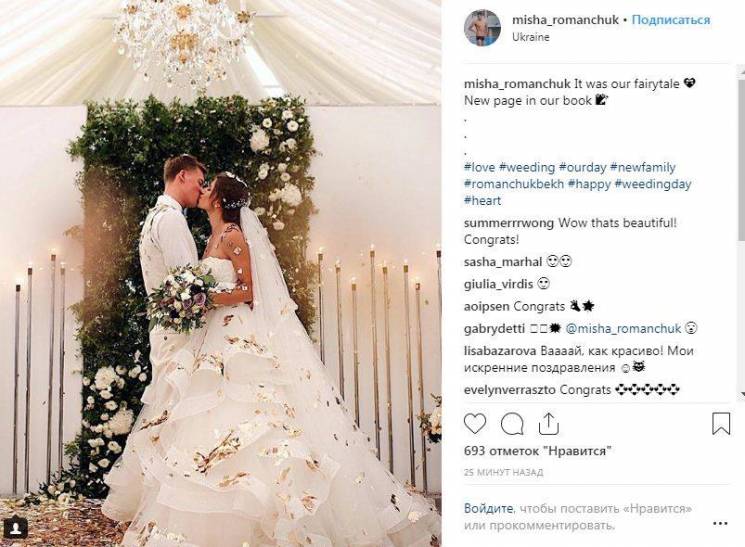Image resolution: width=745 pixels, height=547 pixels.
Task: Open the @misha_romanchuk mention
Action: (x=623, y=328)
